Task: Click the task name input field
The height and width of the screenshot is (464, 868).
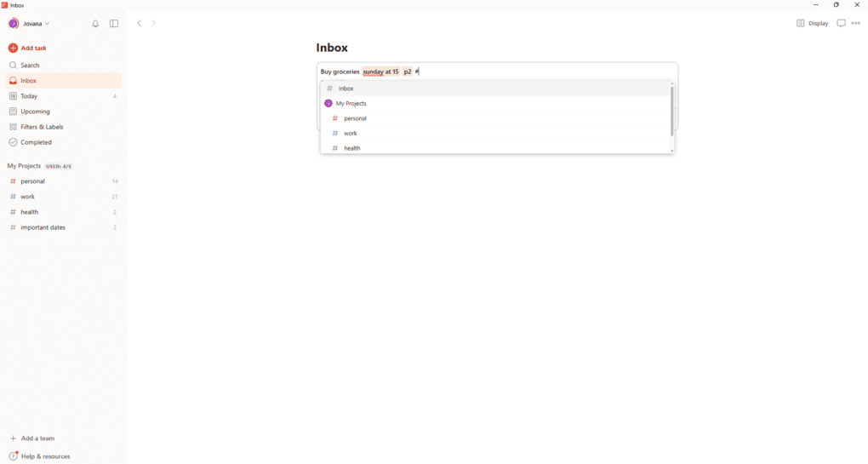Action: 497,72
